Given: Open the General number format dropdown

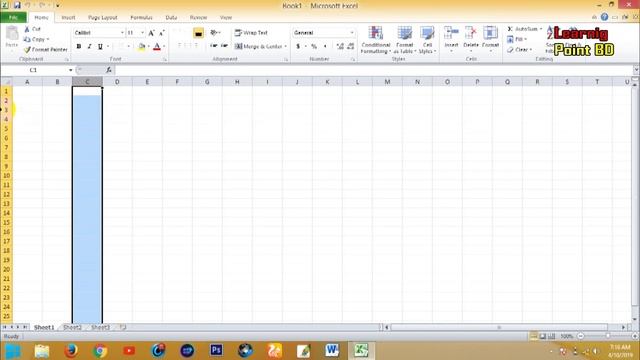Looking at the screenshot, I should point(352,33).
